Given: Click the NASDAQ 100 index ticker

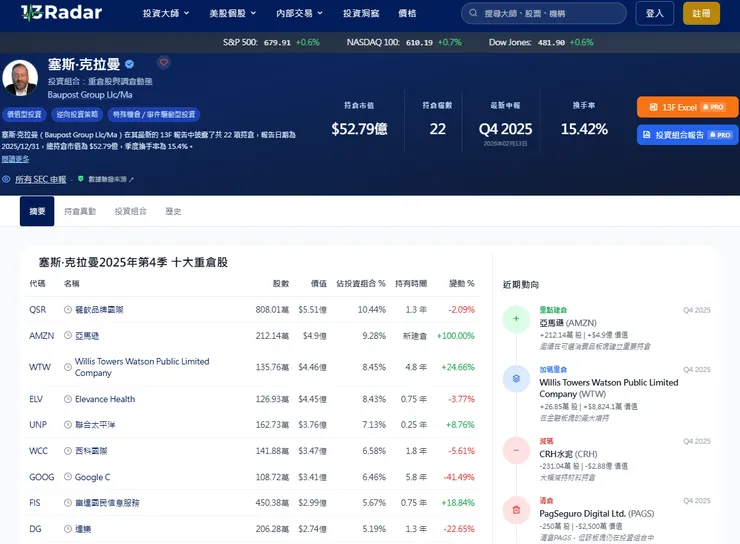Looking at the screenshot, I should pos(404,42).
